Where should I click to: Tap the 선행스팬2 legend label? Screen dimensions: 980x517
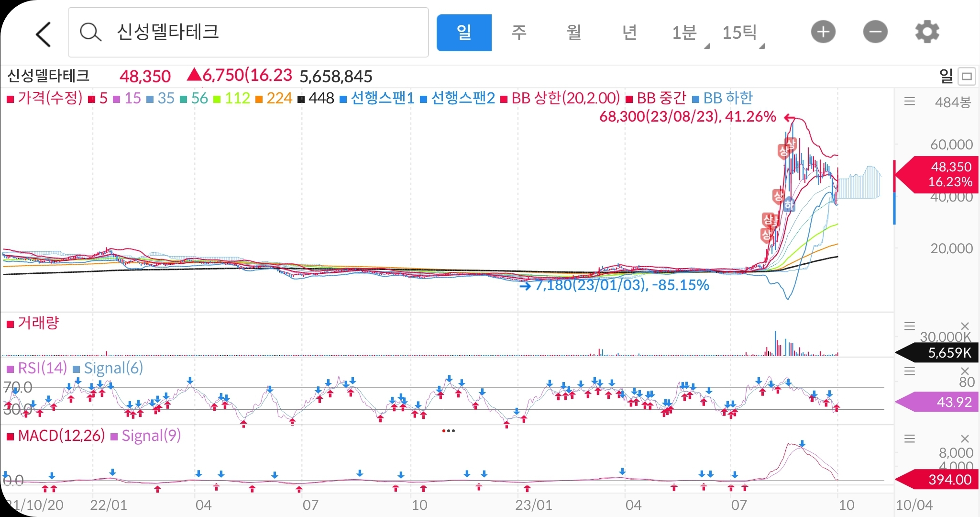(458, 98)
